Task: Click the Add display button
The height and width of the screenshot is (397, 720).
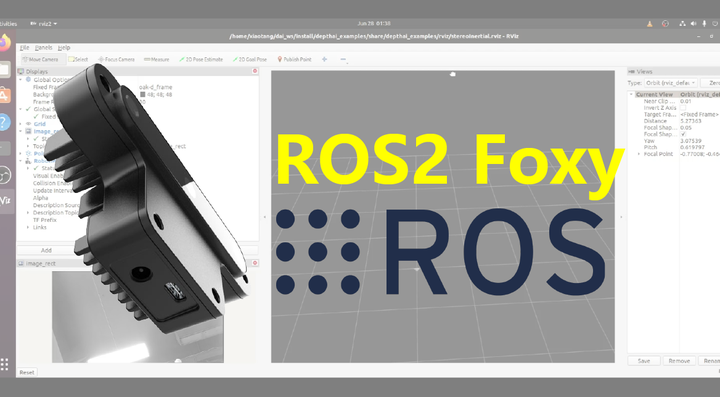Action: 46,250
